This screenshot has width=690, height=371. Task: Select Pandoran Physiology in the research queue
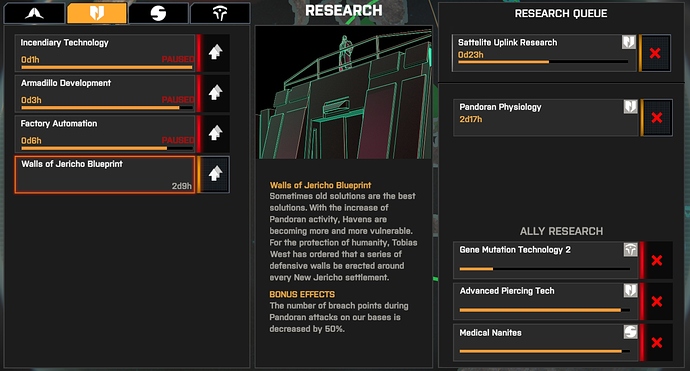pyautogui.click(x=546, y=118)
